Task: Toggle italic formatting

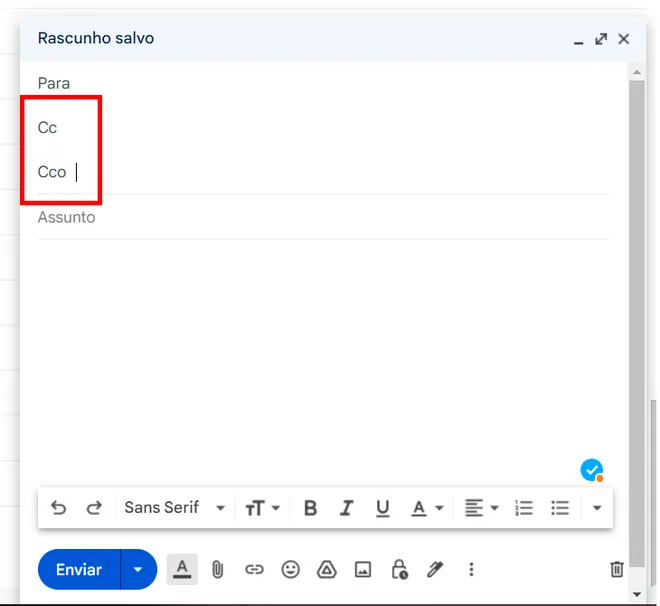Action: coord(346,508)
